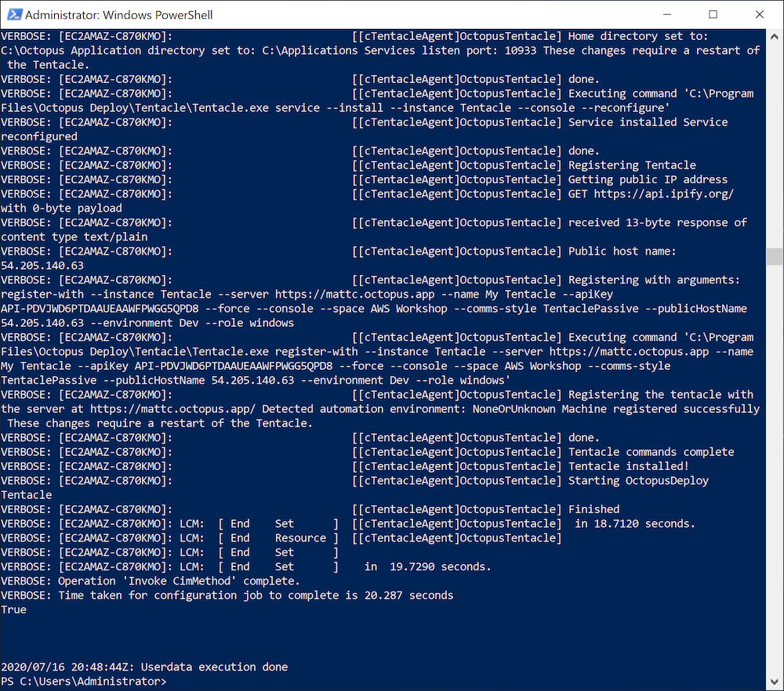Click the vertical scrollbar thumb
The height and width of the screenshot is (691, 784).
click(775, 257)
